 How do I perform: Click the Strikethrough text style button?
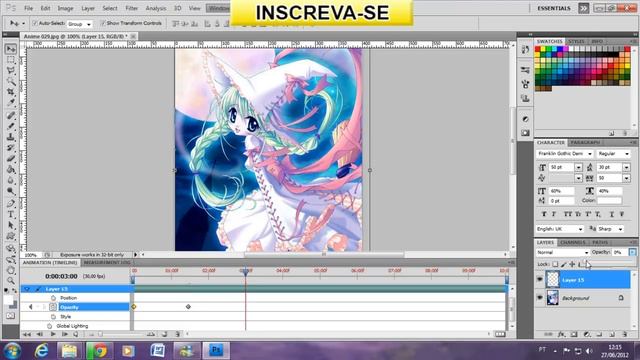pyautogui.click(x=622, y=214)
